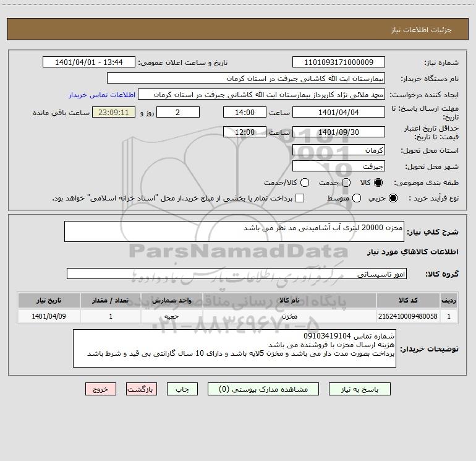
Task: Click the days remaining field showing 2
Action: click(x=177, y=112)
